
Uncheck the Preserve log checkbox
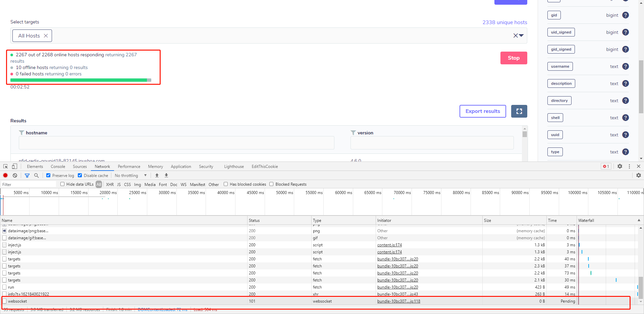point(48,175)
